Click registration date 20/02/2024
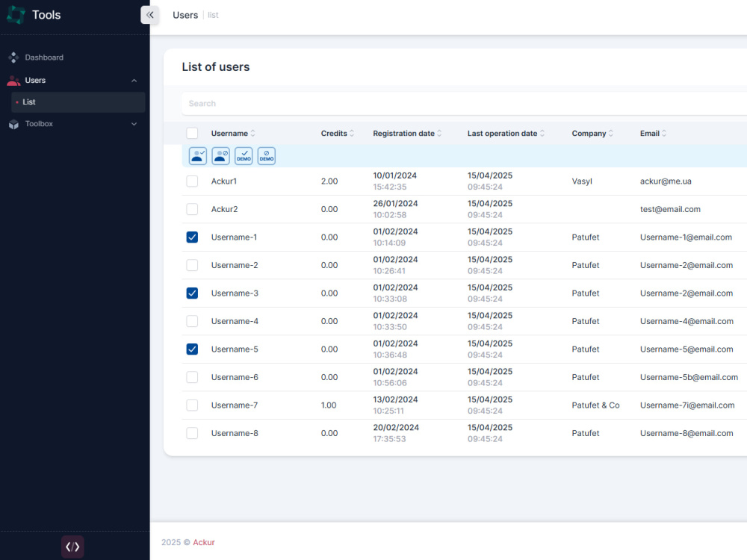The image size is (747, 560). (396, 428)
